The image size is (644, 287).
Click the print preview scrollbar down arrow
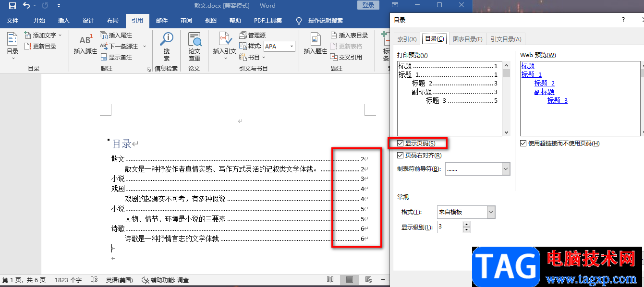pos(506,132)
